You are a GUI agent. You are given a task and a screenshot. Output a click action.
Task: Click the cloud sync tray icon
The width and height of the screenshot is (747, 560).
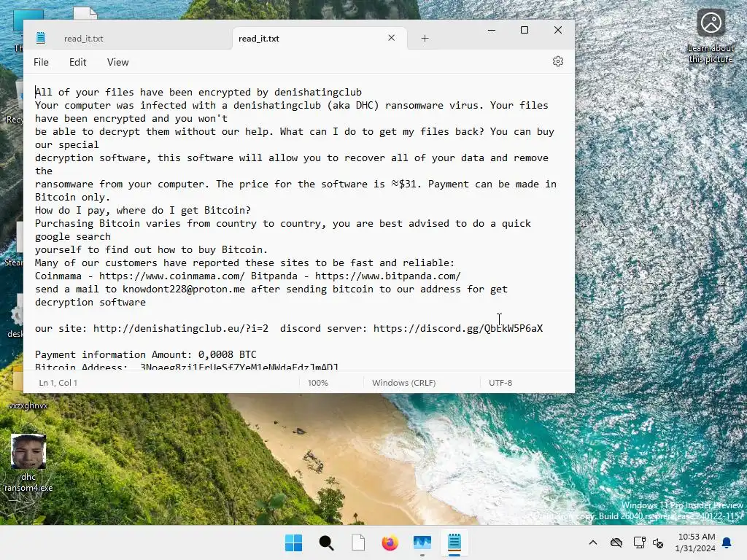tap(616, 542)
